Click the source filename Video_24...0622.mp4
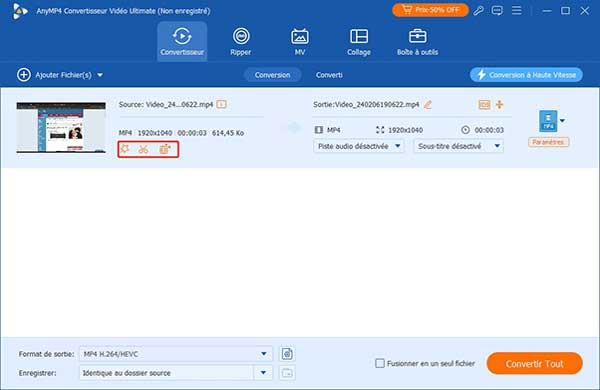 tap(179, 104)
